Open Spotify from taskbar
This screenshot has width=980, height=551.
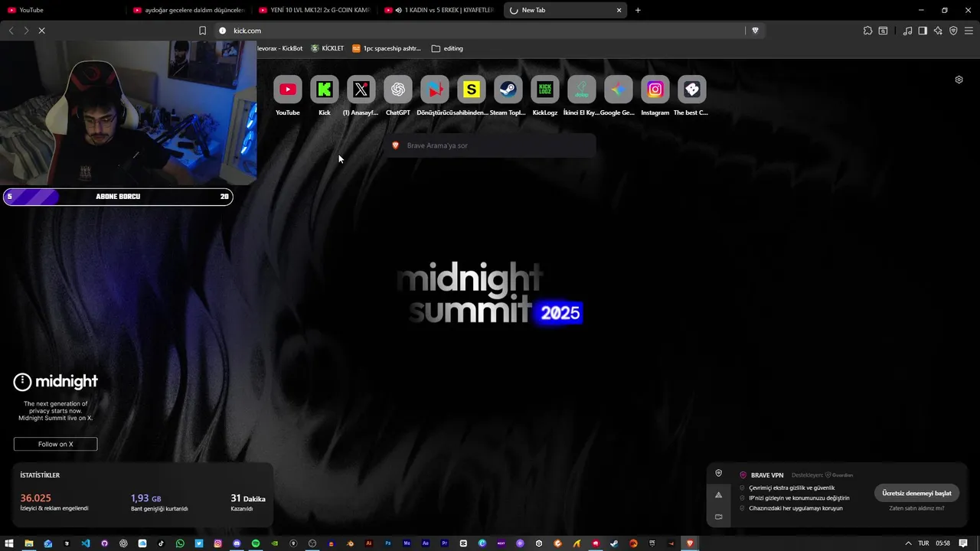[x=256, y=543]
